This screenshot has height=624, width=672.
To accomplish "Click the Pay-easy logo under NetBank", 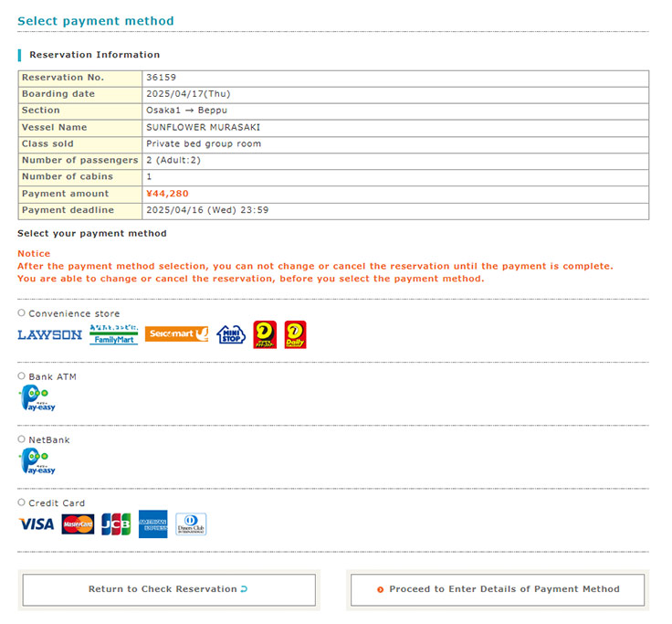I will [37, 461].
